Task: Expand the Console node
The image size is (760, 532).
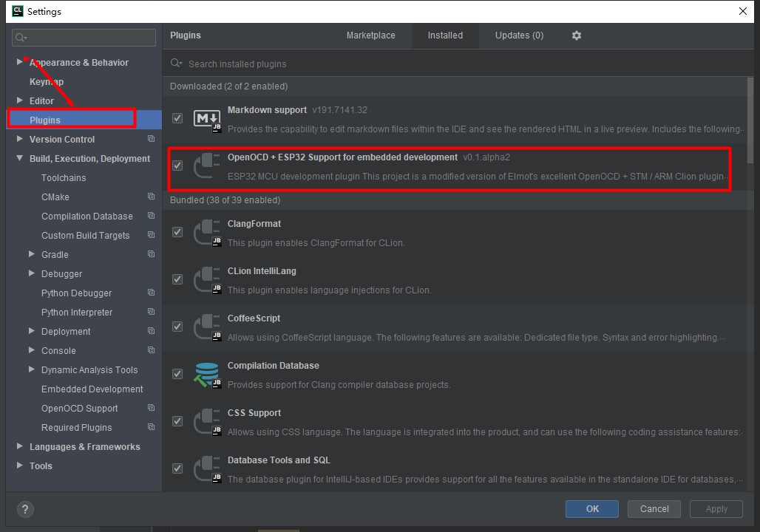Action: pyautogui.click(x=32, y=349)
